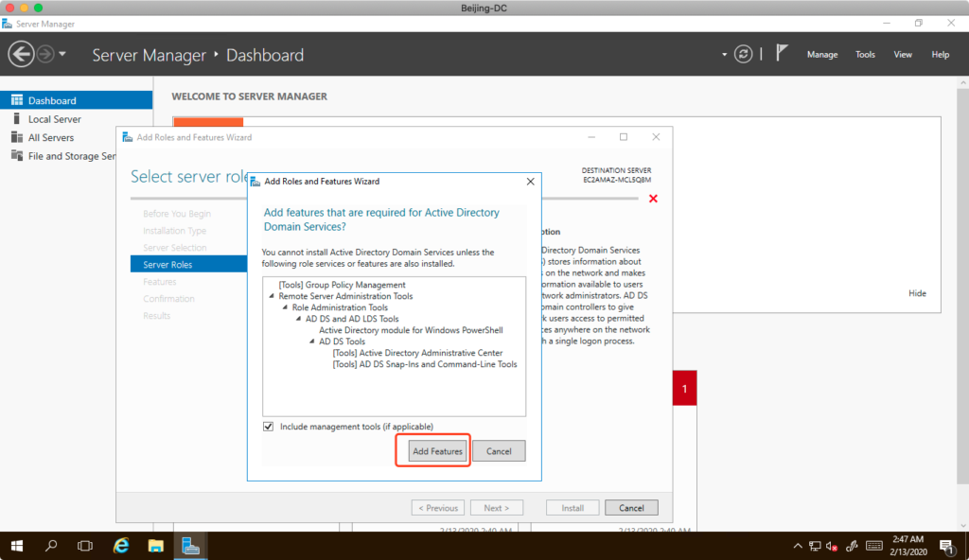Open File Explorer from the taskbar
This screenshot has width=969, height=560.
pyautogui.click(x=156, y=546)
